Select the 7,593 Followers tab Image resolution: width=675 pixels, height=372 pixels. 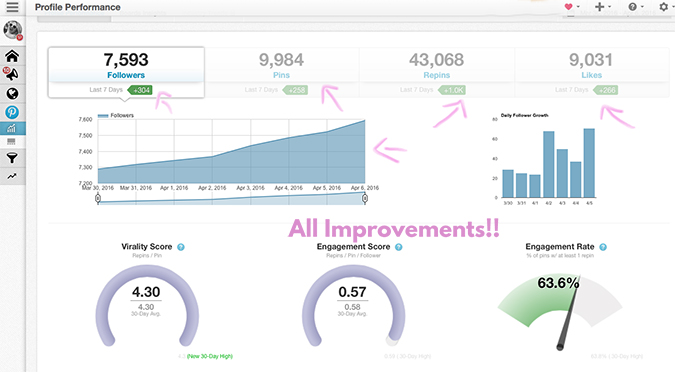coord(126,72)
